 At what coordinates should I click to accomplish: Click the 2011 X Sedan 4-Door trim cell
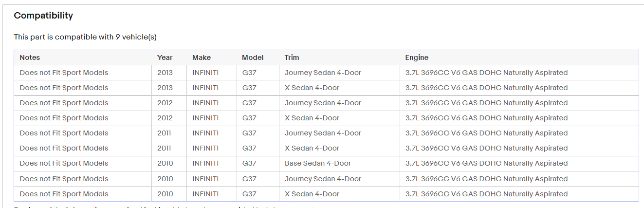339,148
